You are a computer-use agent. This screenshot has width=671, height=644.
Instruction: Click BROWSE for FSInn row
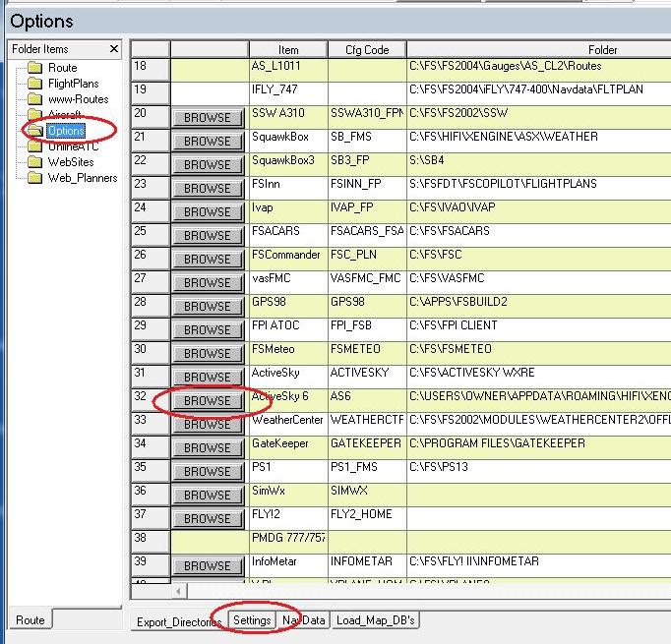click(x=208, y=188)
